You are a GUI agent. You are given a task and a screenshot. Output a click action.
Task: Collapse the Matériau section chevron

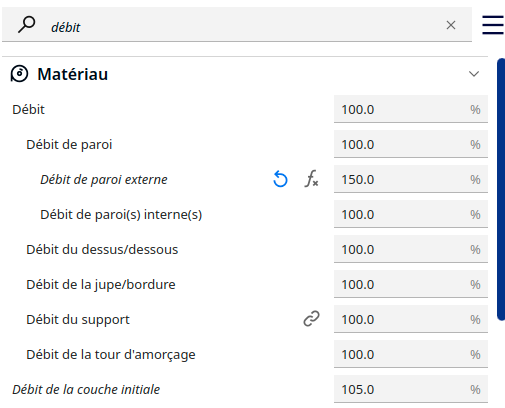click(474, 74)
